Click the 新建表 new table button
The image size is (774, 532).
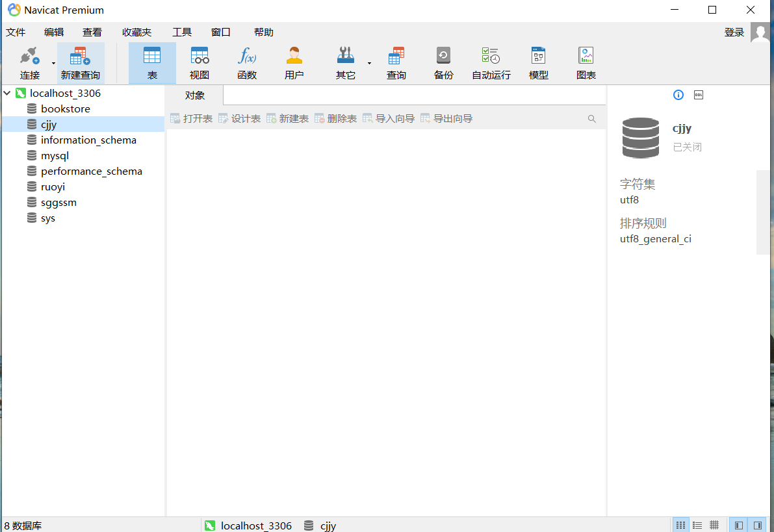287,118
